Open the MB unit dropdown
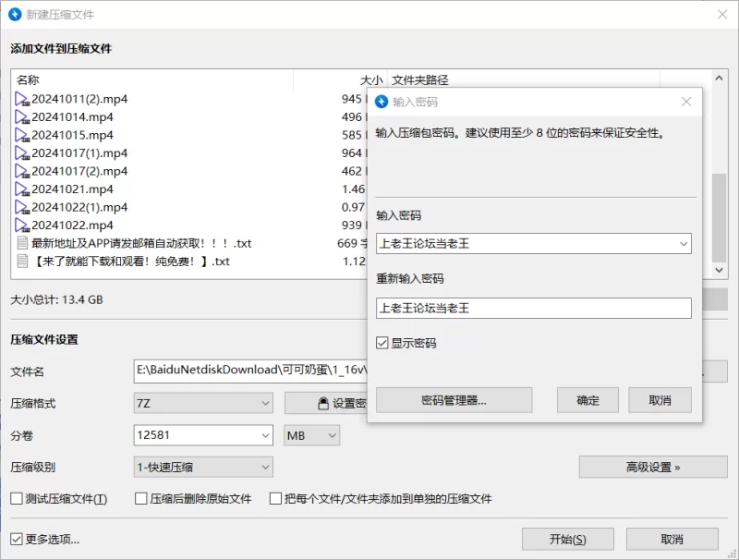This screenshot has width=739, height=560. point(311,435)
